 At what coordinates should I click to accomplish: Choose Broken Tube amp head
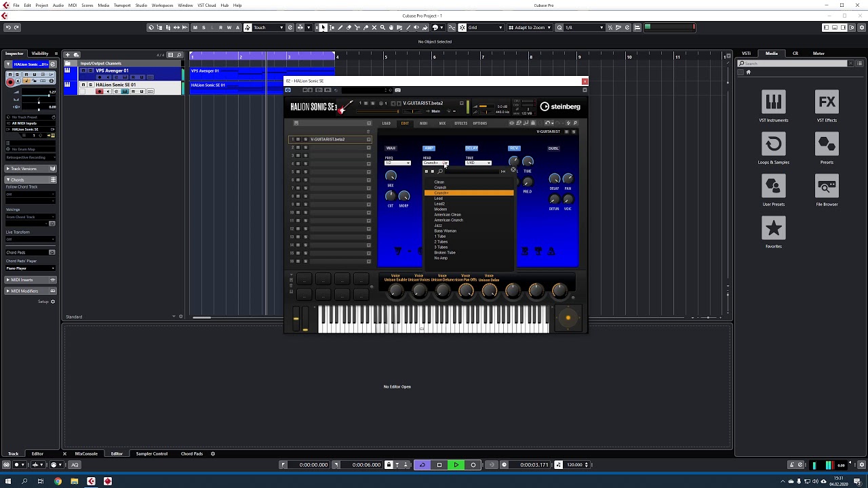click(445, 253)
